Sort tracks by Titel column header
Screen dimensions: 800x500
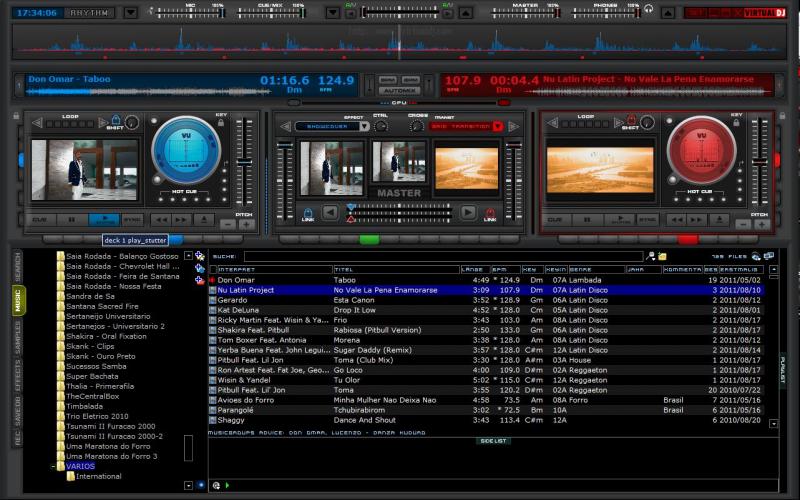click(396, 269)
